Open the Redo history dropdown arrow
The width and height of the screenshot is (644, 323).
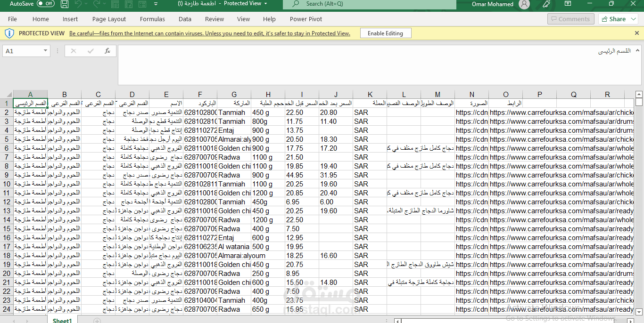click(105, 4)
